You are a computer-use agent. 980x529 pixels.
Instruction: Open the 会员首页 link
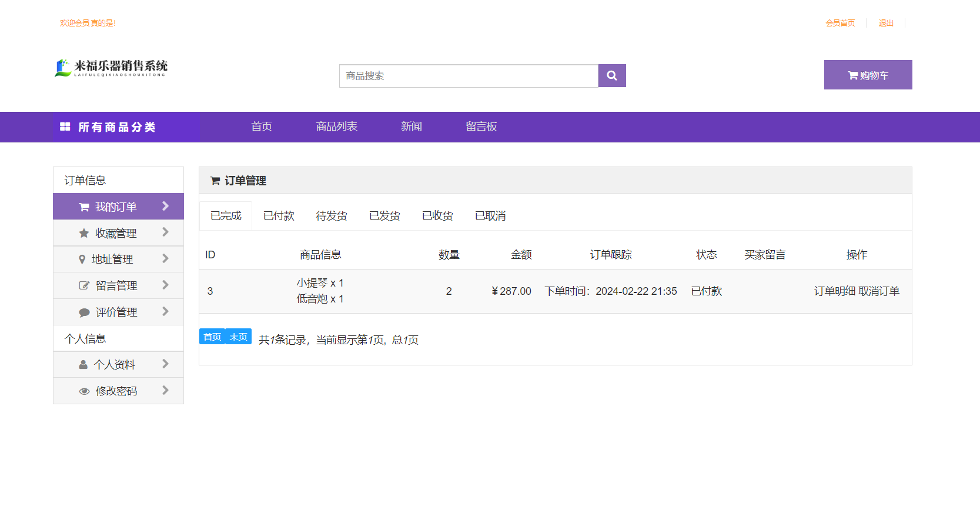click(x=840, y=23)
